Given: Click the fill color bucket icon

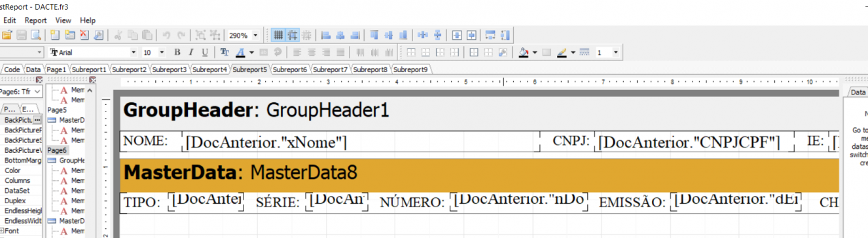Looking at the screenshot, I should point(523,52).
